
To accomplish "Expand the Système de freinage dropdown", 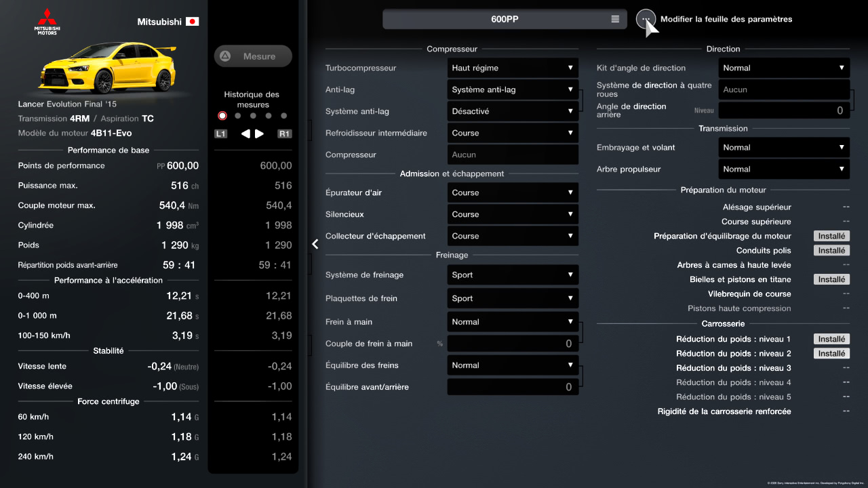I will click(x=513, y=275).
